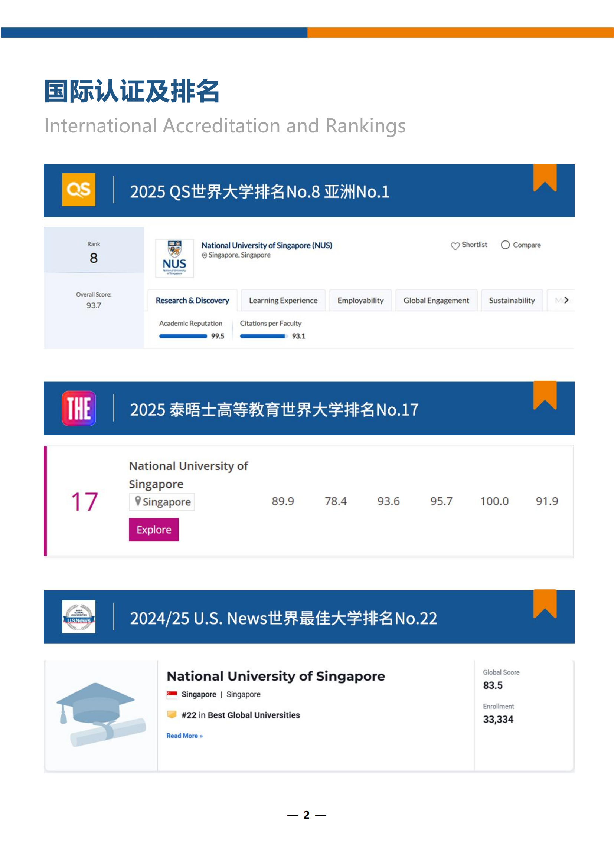614x868 pixels.
Task: Click the THE score 93.6
Action: point(388,501)
